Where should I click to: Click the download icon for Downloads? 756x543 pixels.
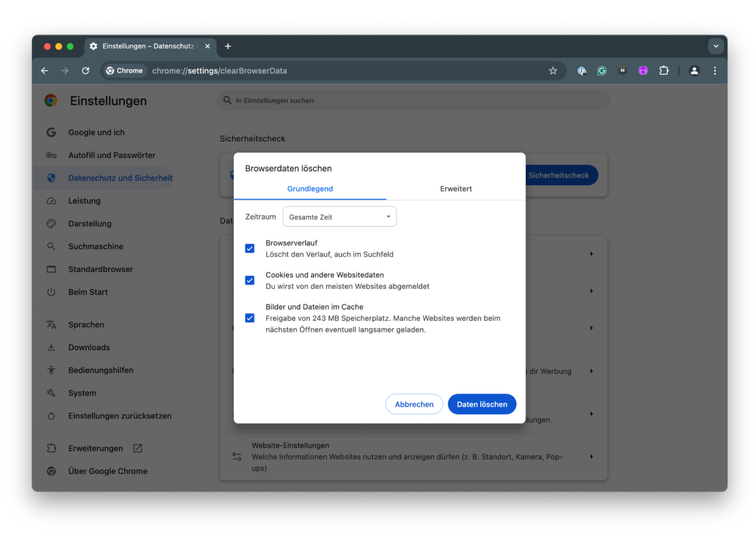coord(51,347)
